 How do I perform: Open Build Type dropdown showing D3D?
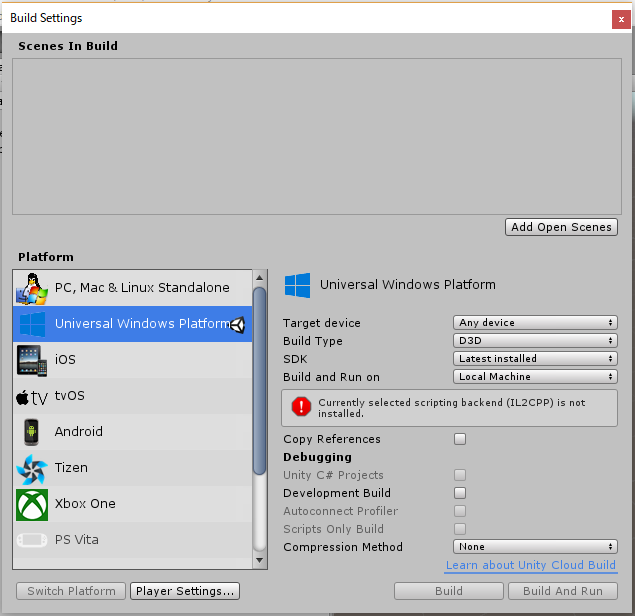535,341
